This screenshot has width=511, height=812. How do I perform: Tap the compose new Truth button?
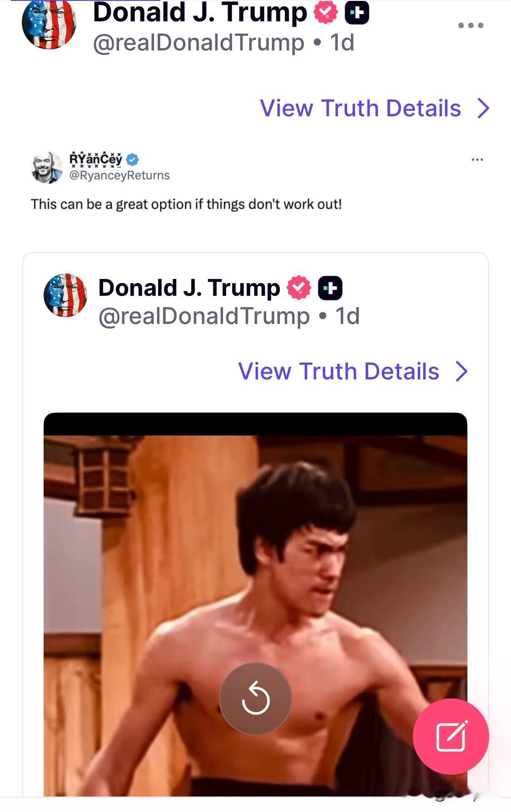(451, 736)
